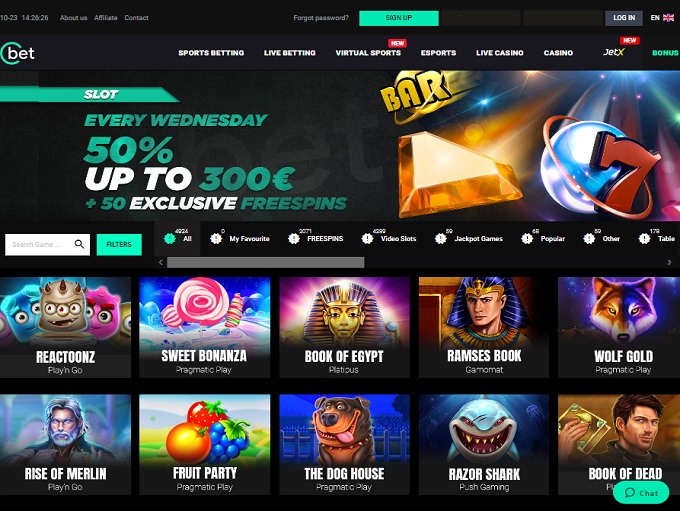Open the Live Casino menu
This screenshot has height=511, width=680.
500,53
